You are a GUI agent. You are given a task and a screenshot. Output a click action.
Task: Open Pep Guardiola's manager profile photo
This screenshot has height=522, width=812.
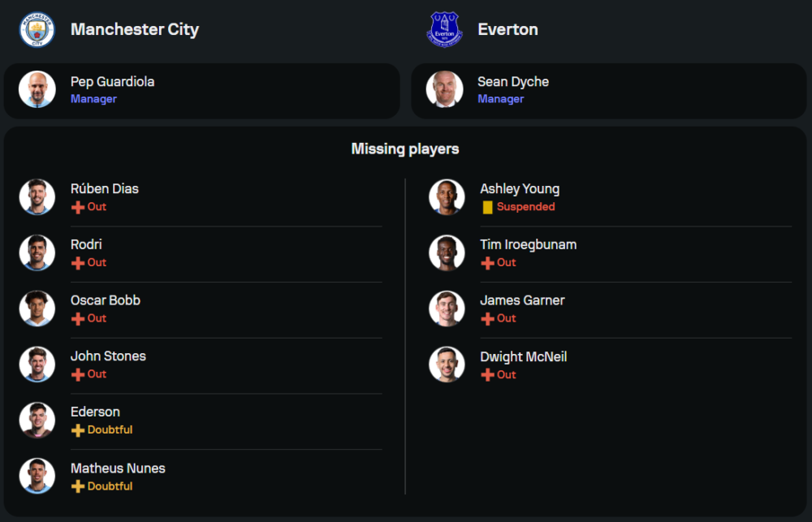click(x=37, y=89)
